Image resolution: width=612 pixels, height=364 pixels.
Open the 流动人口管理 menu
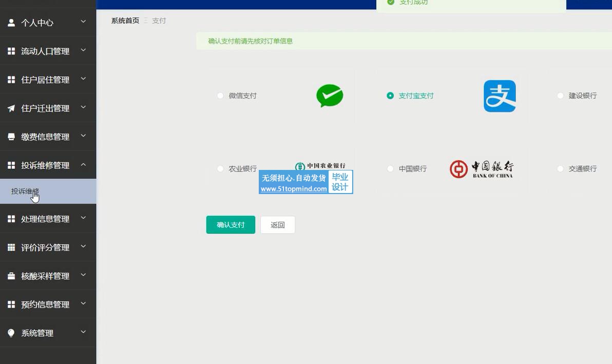(48, 51)
